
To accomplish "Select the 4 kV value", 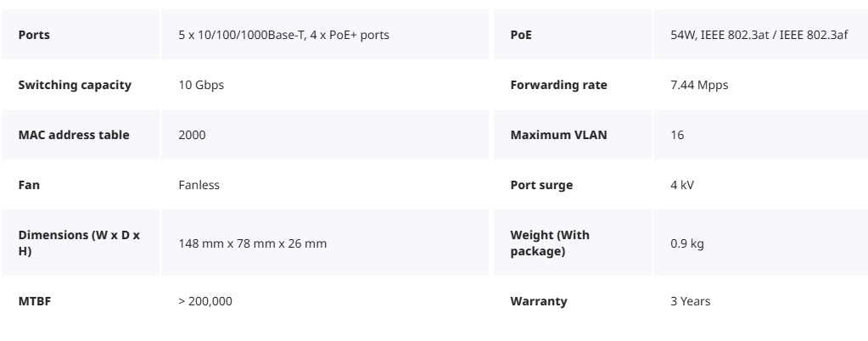I will [x=682, y=185].
